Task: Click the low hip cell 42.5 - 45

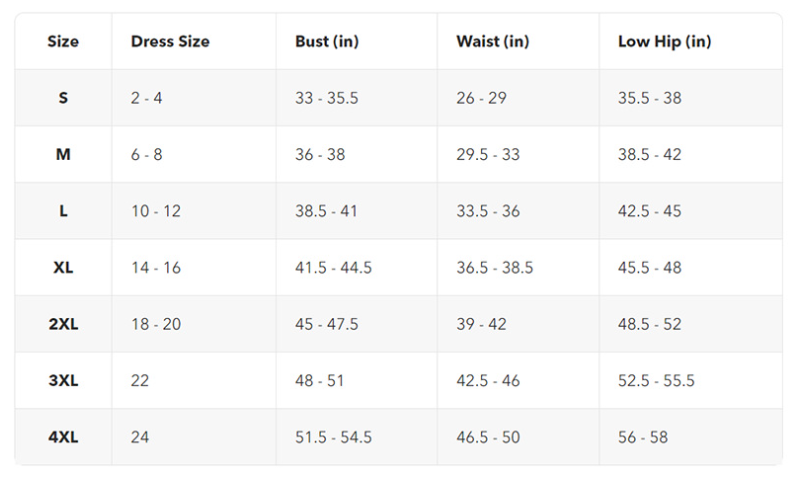Action: point(649,211)
